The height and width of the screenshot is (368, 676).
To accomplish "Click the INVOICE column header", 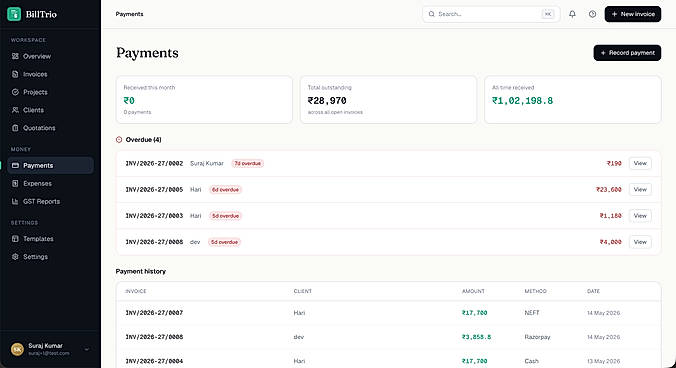I will (136, 291).
